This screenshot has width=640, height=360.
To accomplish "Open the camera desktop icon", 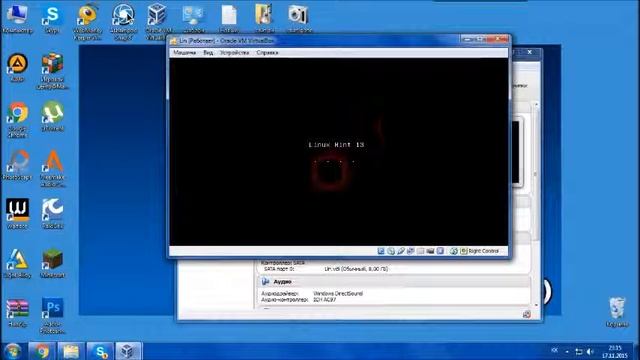I will coord(299,18).
